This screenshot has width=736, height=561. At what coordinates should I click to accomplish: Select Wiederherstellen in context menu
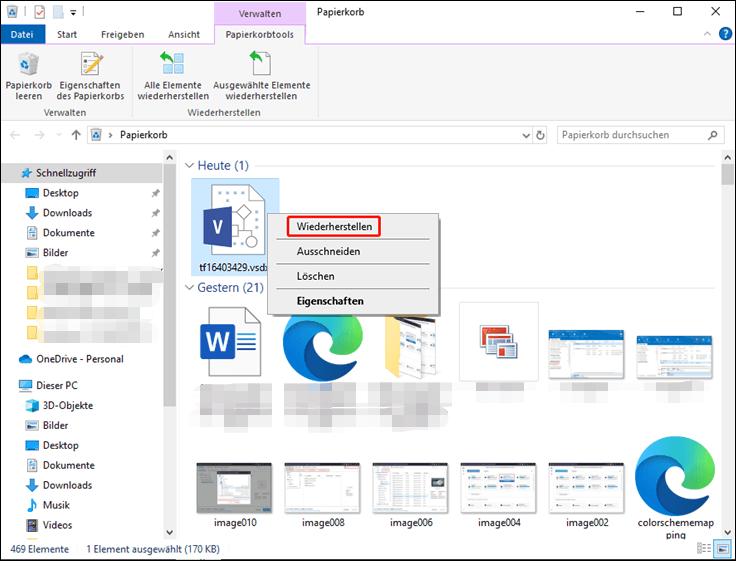(x=334, y=227)
